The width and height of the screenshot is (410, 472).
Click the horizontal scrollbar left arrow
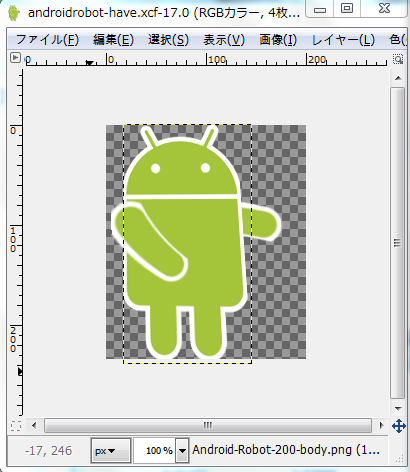click(x=34, y=425)
